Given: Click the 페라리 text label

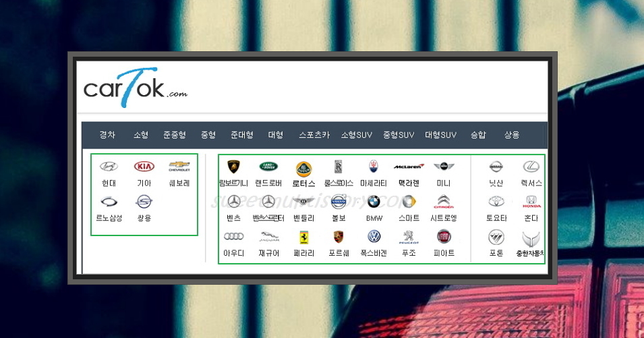Looking at the screenshot, I should [303, 254].
